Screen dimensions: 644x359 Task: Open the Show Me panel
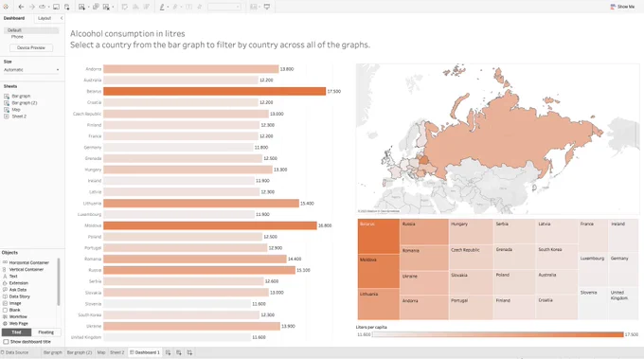pos(622,7)
